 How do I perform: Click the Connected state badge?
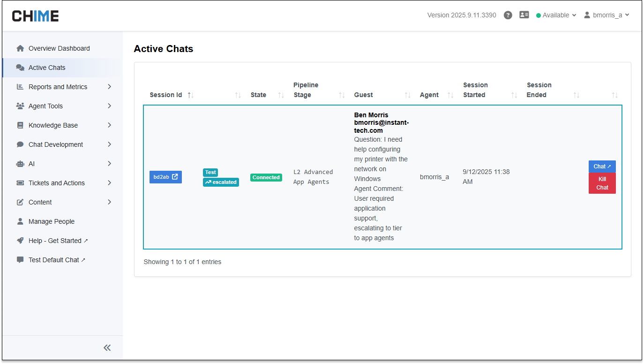(266, 177)
